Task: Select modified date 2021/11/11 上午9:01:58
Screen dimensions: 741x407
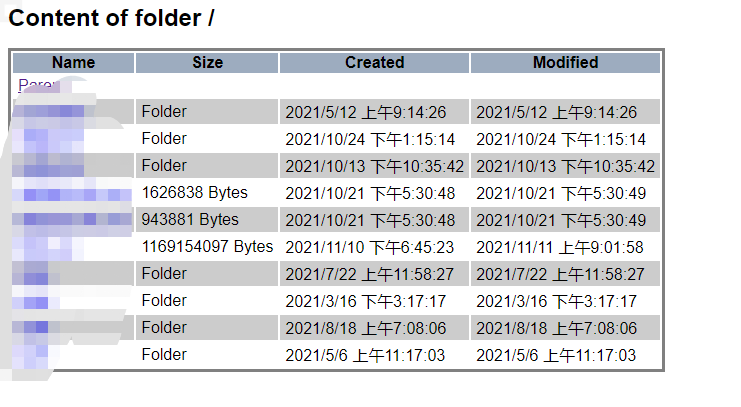Action: point(560,247)
